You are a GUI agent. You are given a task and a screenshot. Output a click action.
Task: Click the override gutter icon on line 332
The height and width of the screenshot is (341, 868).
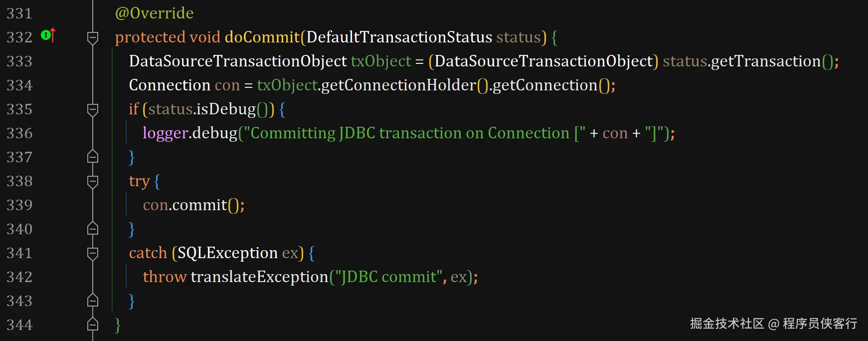click(x=48, y=35)
